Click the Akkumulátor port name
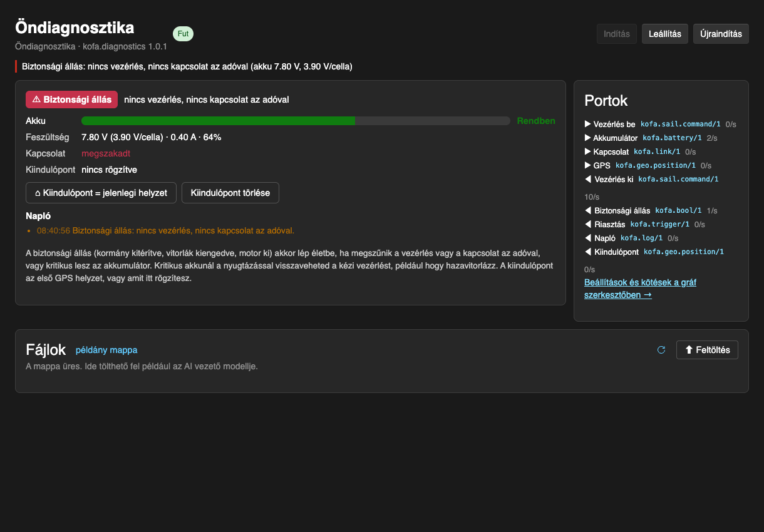Image resolution: width=764 pixels, height=532 pixels. tap(616, 138)
